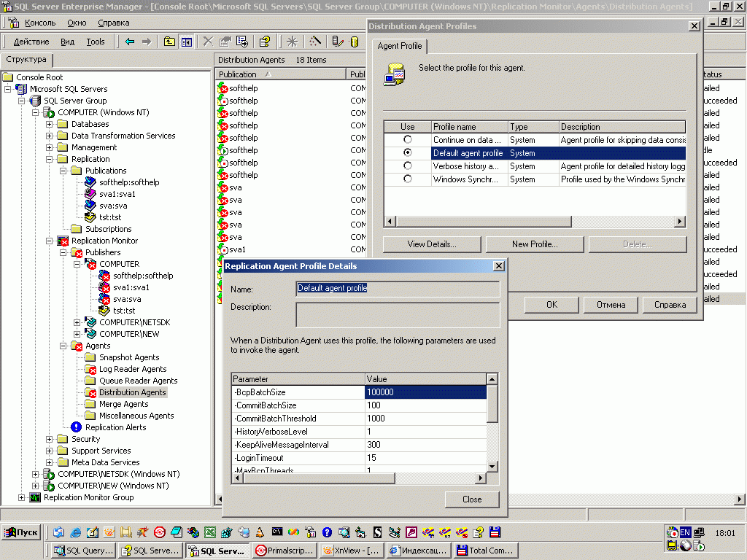Image resolution: width=747 pixels, height=560 pixels.
Task: Open the Действие menu
Action: [x=31, y=42]
